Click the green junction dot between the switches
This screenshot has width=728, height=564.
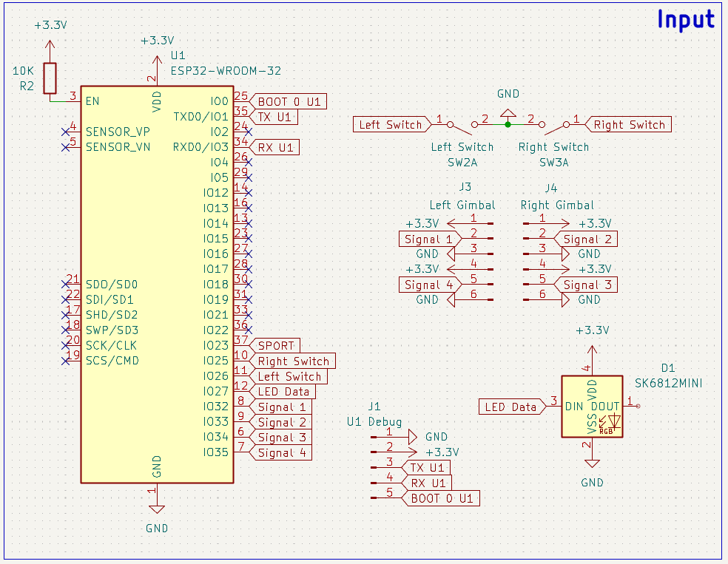coord(508,124)
